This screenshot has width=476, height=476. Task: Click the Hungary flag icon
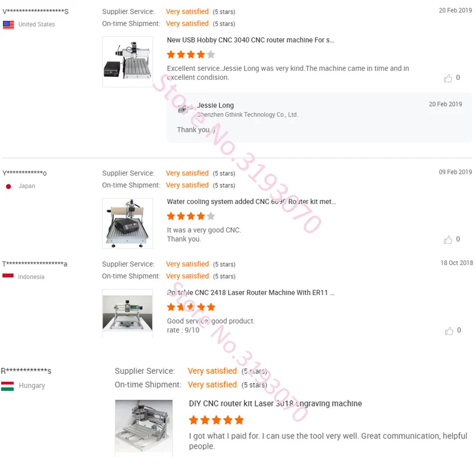[x=7, y=386]
